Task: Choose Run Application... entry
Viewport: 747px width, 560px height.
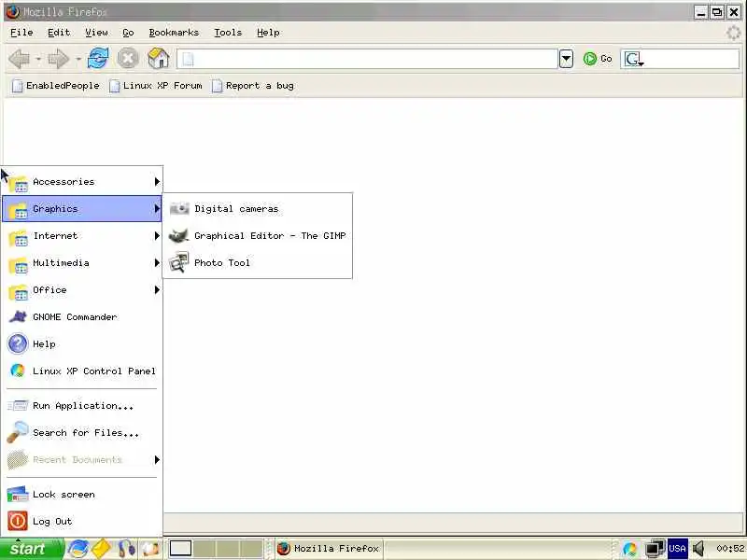Action: click(x=82, y=406)
